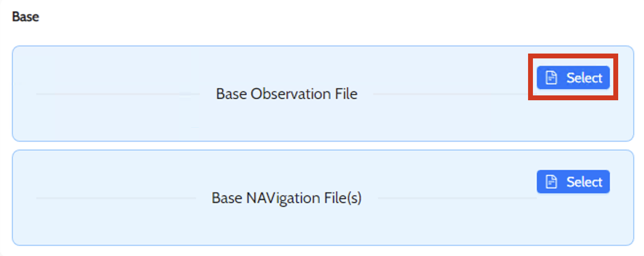Click divider line left of Base NAVigation File(s)
Viewport: 644px width, 256px height.
click(117, 198)
